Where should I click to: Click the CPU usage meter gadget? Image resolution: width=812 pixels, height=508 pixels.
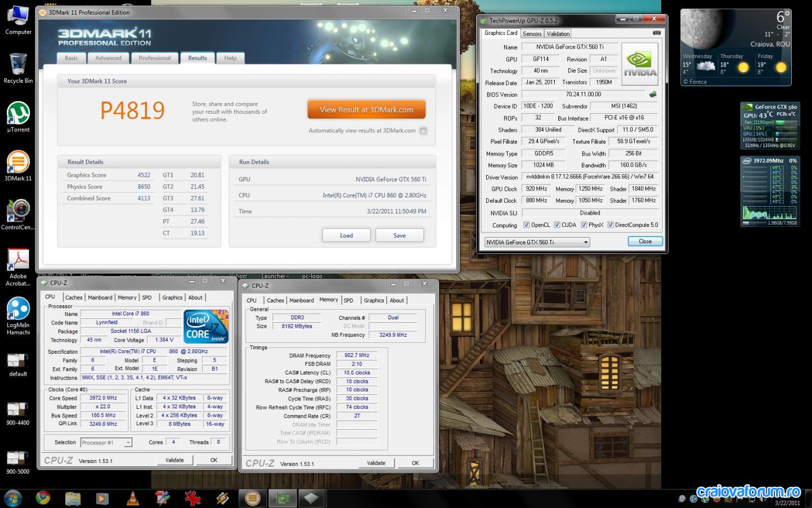click(770, 191)
